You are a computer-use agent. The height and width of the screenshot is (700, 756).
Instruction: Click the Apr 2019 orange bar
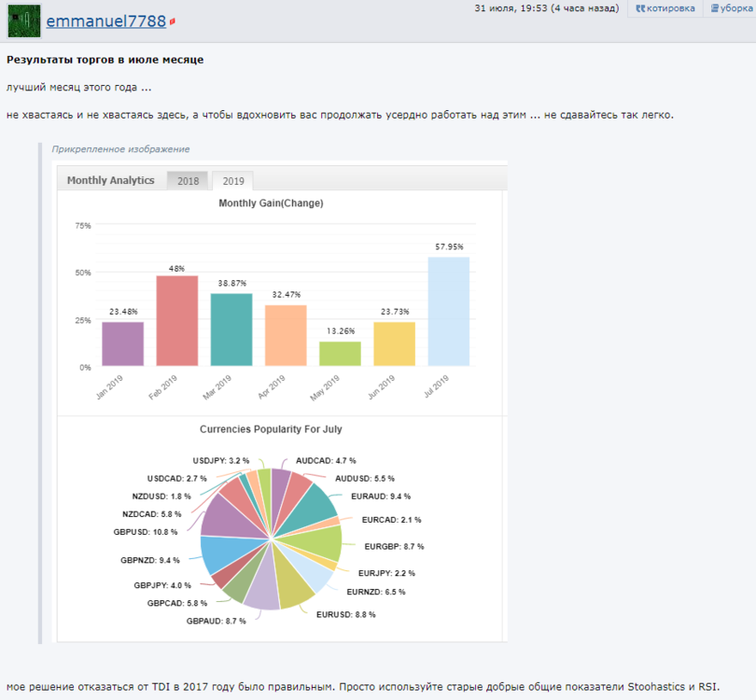click(x=286, y=335)
